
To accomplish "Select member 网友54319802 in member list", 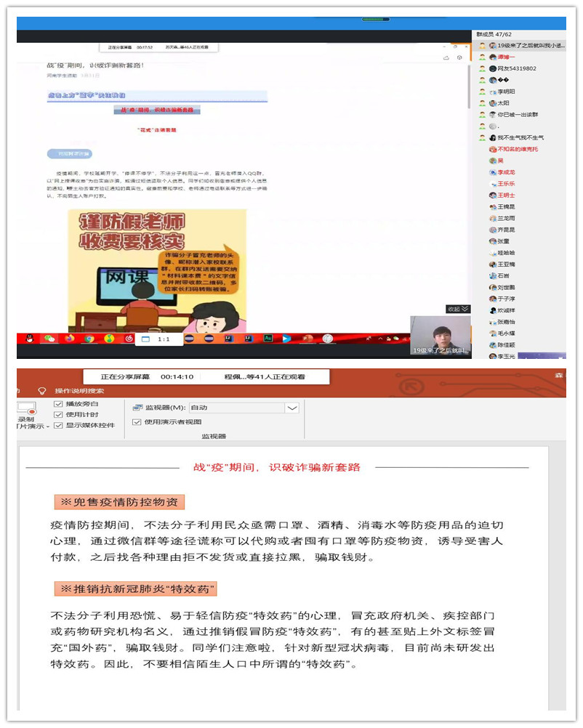I will pyautogui.click(x=517, y=68).
